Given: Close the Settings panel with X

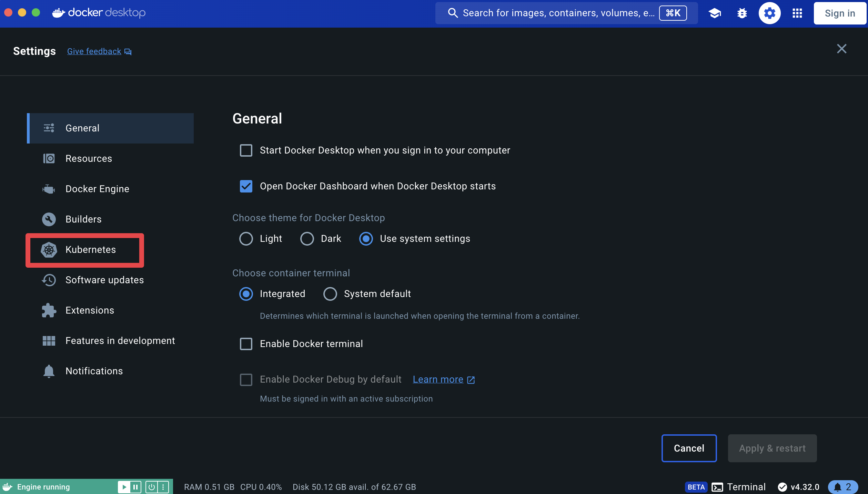Looking at the screenshot, I should 841,49.
